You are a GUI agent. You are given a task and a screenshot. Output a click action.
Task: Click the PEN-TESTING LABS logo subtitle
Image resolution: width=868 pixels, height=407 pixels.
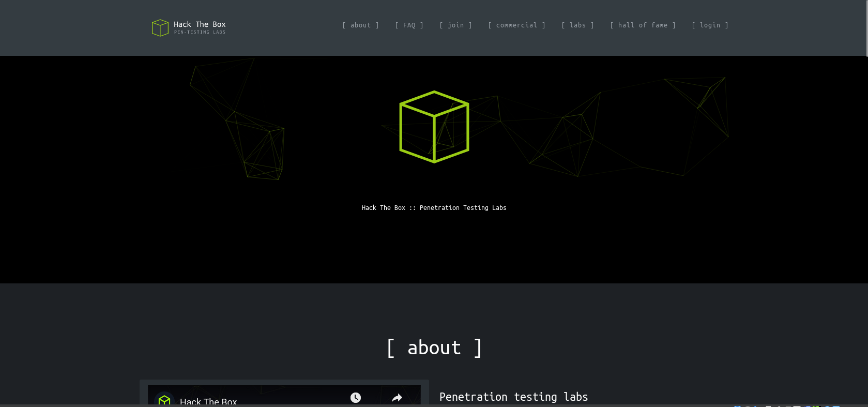[x=200, y=33]
